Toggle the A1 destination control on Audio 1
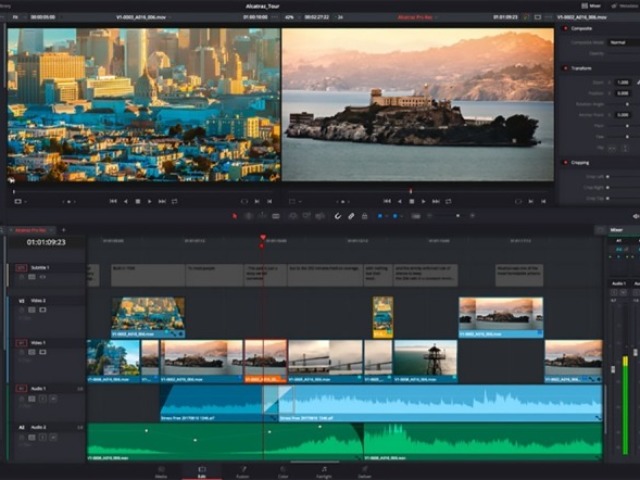Image resolution: width=640 pixels, height=480 pixels. [x=21, y=388]
